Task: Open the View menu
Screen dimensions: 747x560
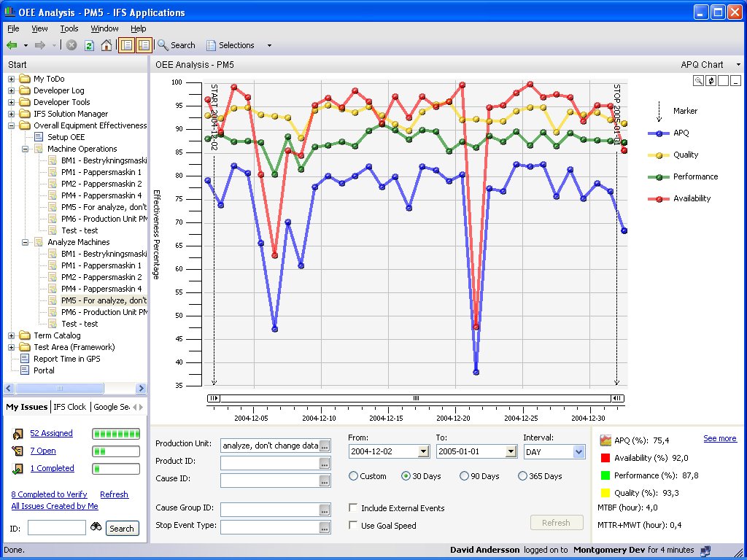Action: [x=39, y=28]
